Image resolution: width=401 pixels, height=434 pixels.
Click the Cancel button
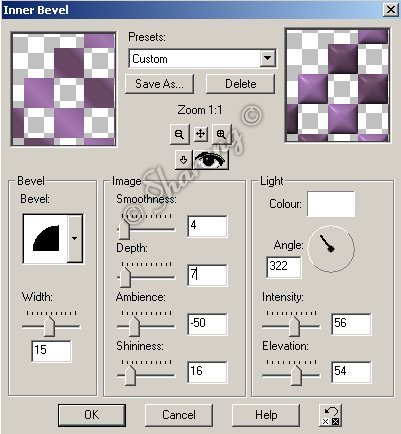click(179, 415)
